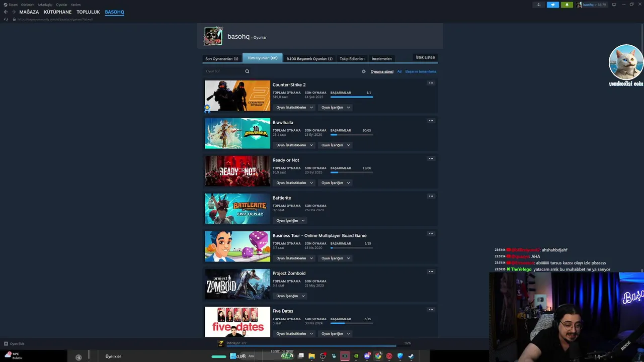The height and width of the screenshot is (362, 644).
Task: Open the three-dot menu for Battlerite
Action: pos(431,196)
